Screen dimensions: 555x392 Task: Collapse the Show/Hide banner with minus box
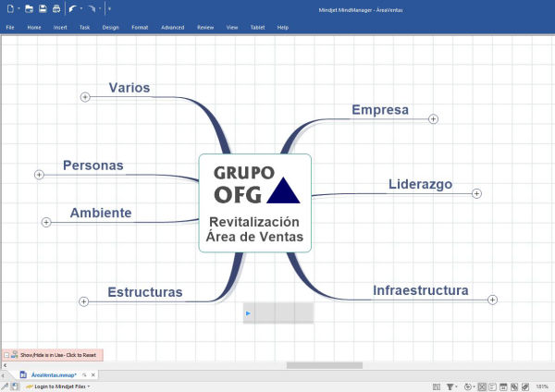pos(6,355)
